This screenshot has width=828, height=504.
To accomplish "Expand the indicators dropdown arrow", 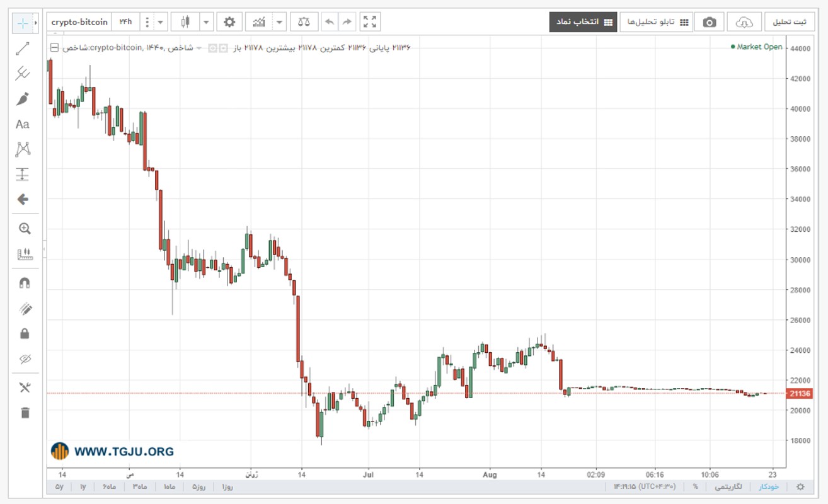I will tap(279, 22).
